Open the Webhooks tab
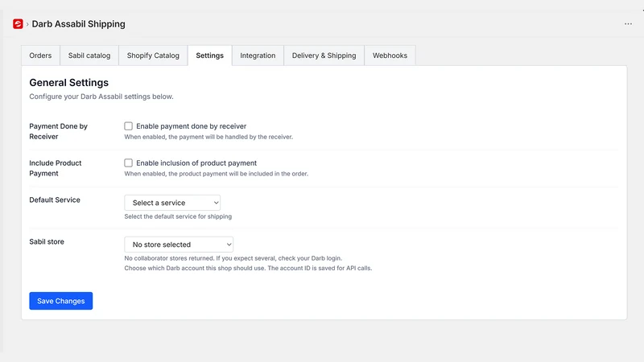The image size is (644, 362). click(390, 56)
